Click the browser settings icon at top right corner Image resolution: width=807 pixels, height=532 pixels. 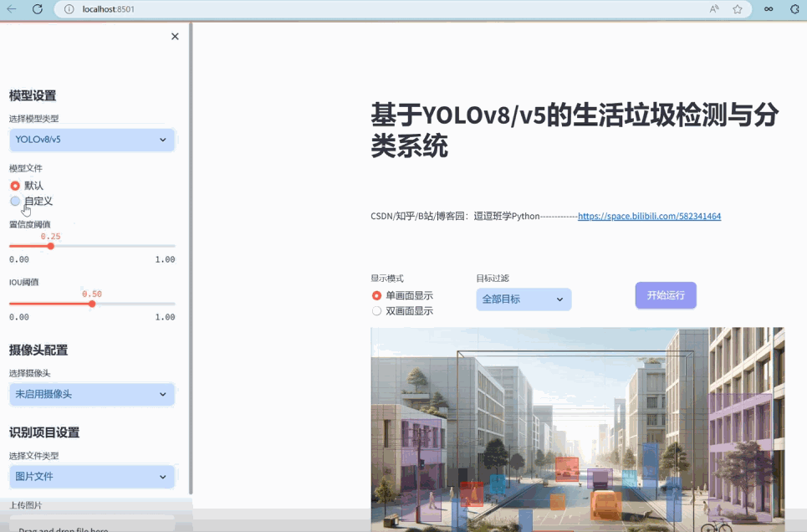[x=793, y=9]
